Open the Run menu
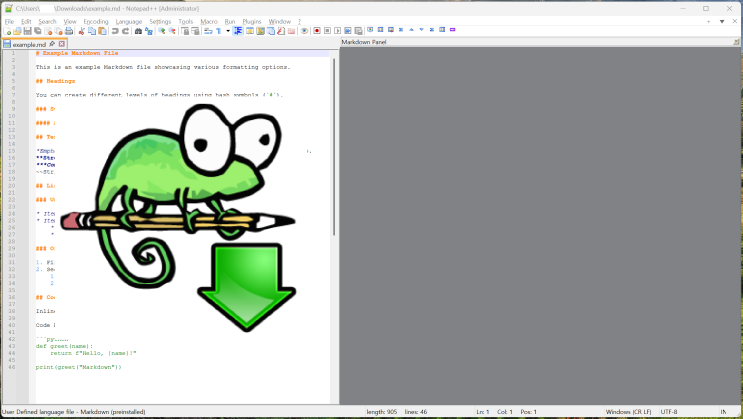 [230, 21]
